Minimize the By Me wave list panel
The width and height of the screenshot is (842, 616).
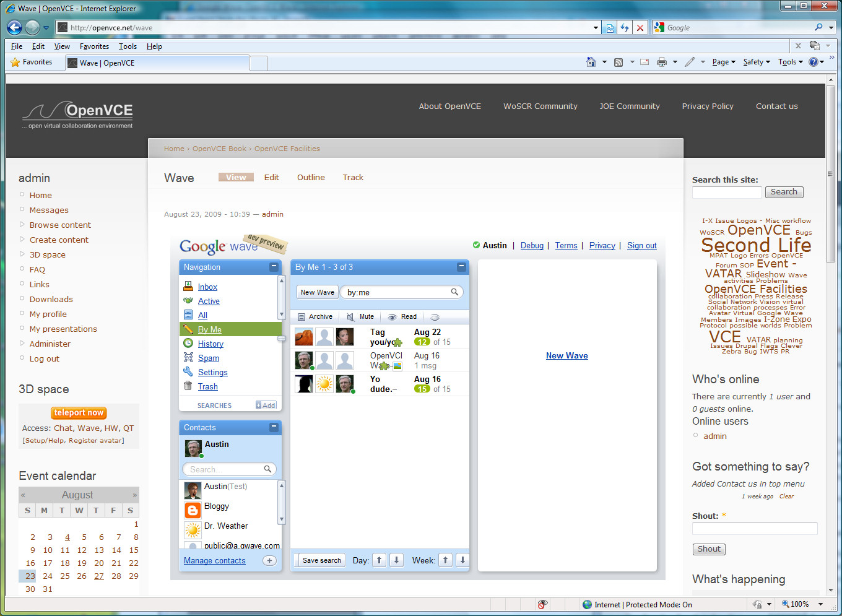pos(461,267)
